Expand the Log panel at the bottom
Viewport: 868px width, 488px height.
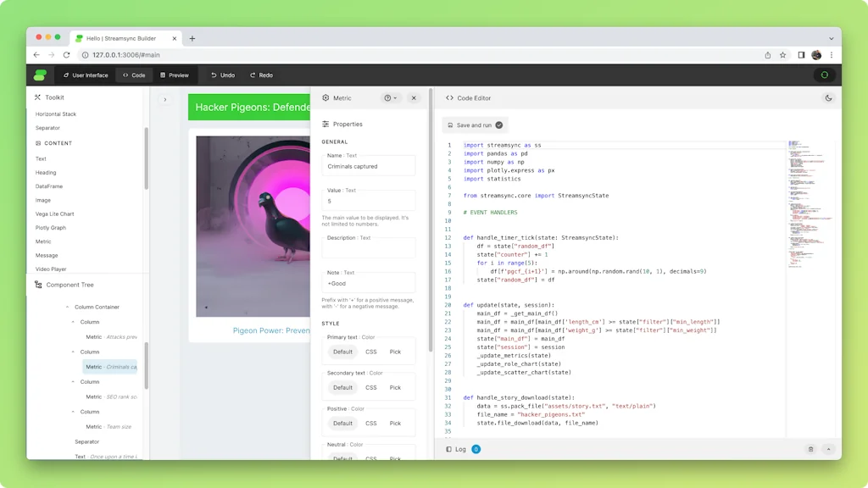(830, 449)
